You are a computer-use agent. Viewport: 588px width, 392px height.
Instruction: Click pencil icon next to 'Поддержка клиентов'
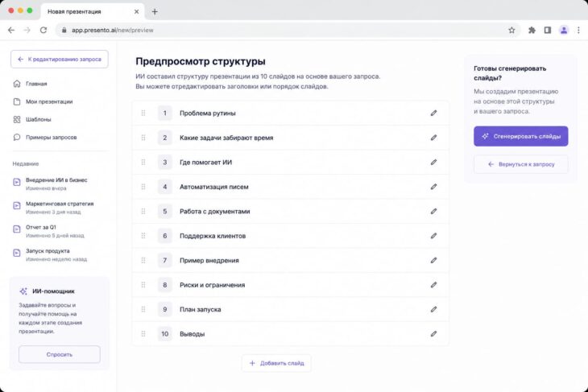click(433, 236)
